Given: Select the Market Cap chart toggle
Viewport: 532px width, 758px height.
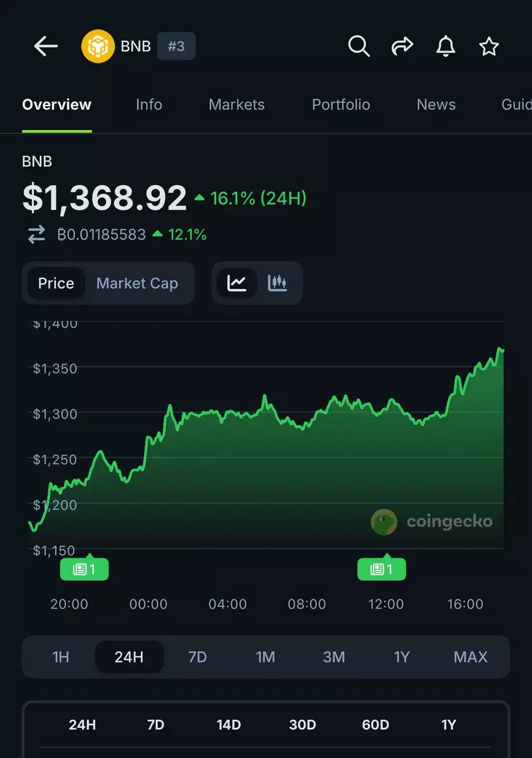Looking at the screenshot, I should click(137, 284).
